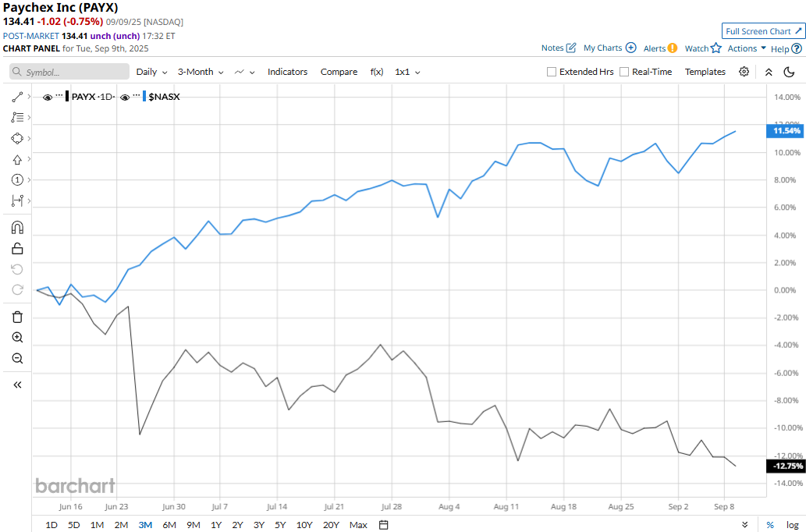This screenshot has width=806, height=532.
Task: Open the f(x) expressions button
Action: pos(377,72)
